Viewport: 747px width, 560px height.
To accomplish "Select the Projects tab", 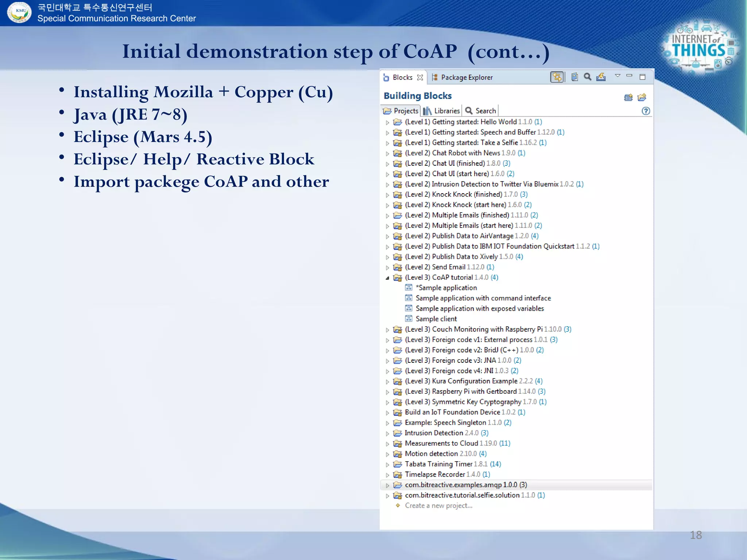I will pyautogui.click(x=401, y=111).
